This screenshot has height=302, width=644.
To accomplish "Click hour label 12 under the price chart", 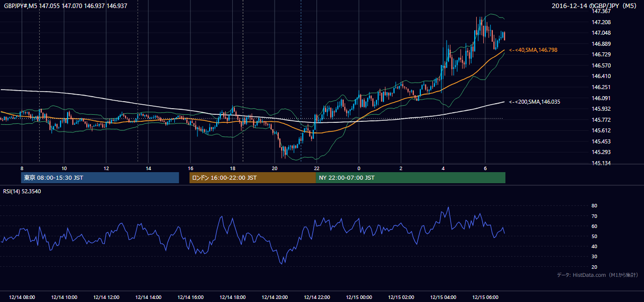I will click(x=106, y=168).
